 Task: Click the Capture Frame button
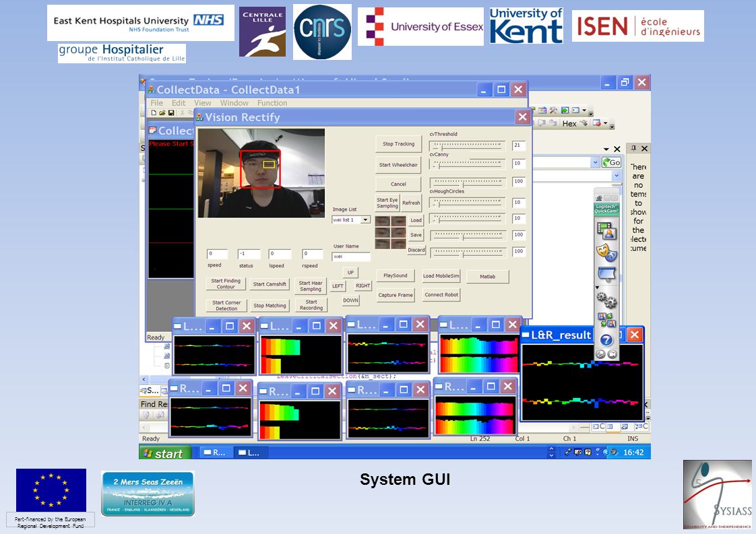coord(396,295)
